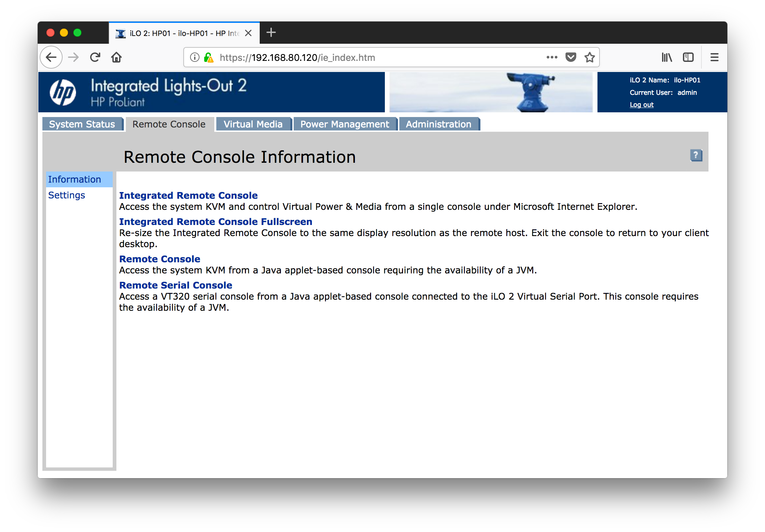Click the browser back arrow button
The image size is (765, 532).
click(51, 58)
